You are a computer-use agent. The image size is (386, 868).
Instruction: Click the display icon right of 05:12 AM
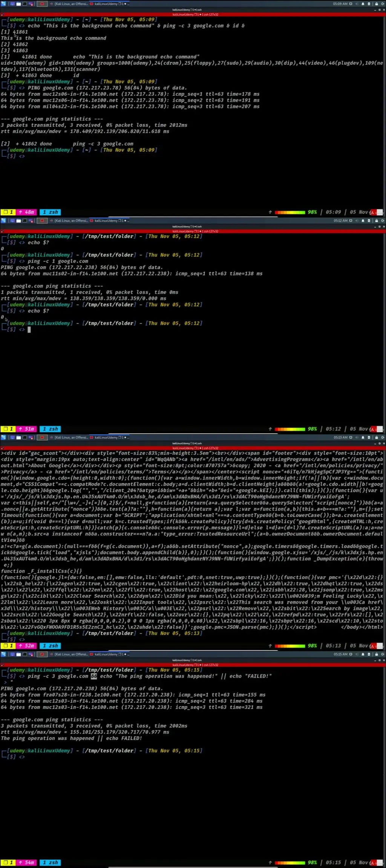point(351,221)
